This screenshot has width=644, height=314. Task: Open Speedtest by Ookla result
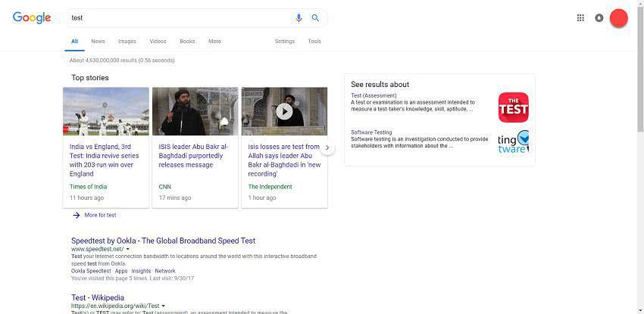click(163, 241)
